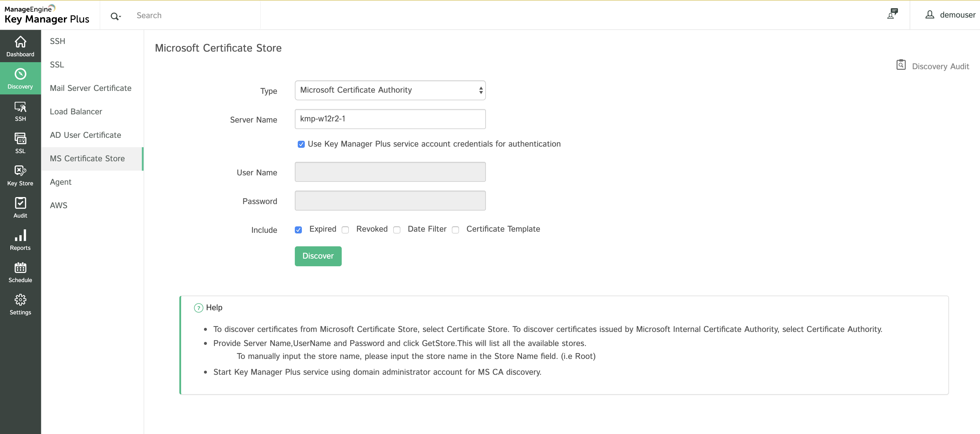Click into the Server Name field
Image resolution: width=980 pixels, height=434 pixels.
[x=390, y=119]
